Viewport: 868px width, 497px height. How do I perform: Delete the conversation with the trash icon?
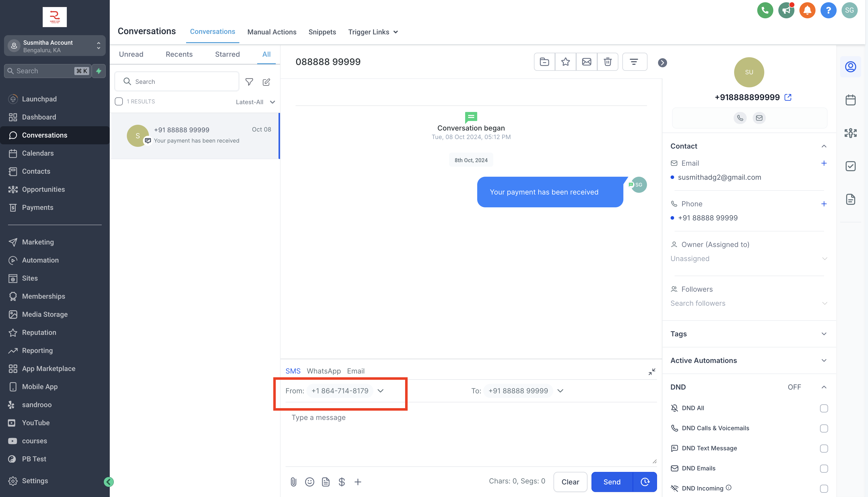pyautogui.click(x=608, y=62)
